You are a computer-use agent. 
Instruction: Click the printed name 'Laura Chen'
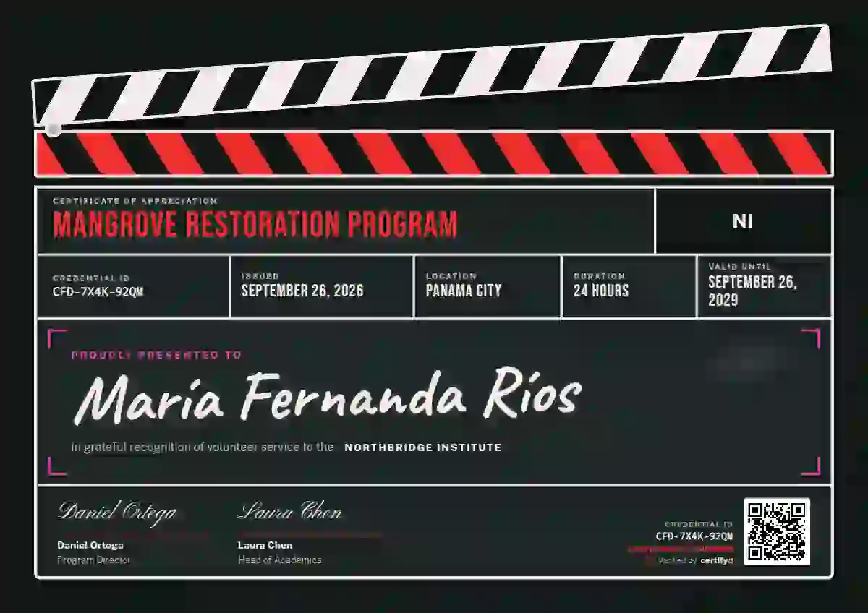[x=265, y=545]
